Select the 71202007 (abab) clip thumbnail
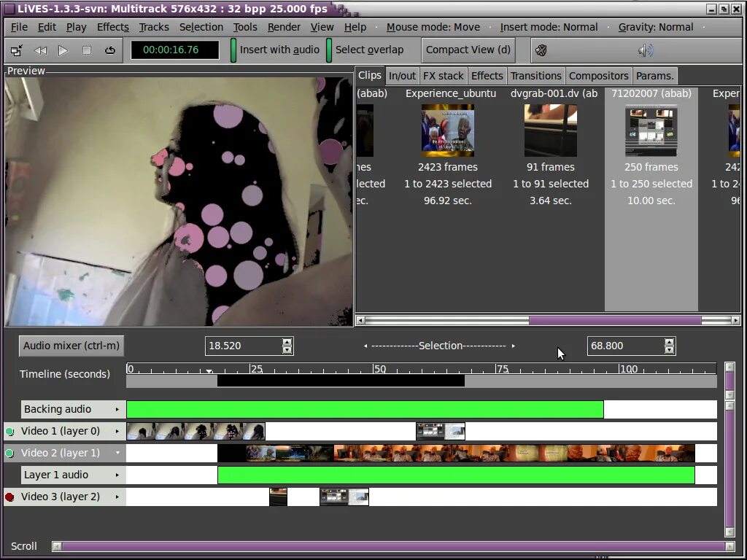 (651, 130)
